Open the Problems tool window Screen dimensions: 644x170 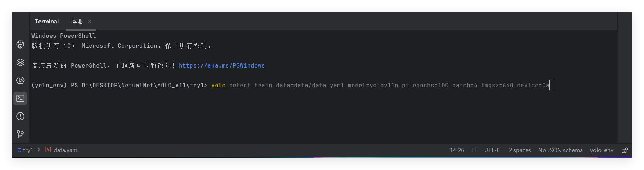20,116
